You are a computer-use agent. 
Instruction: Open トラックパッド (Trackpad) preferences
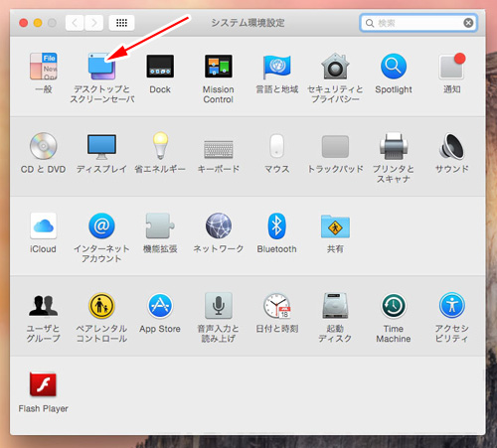(x=335, y=146)
